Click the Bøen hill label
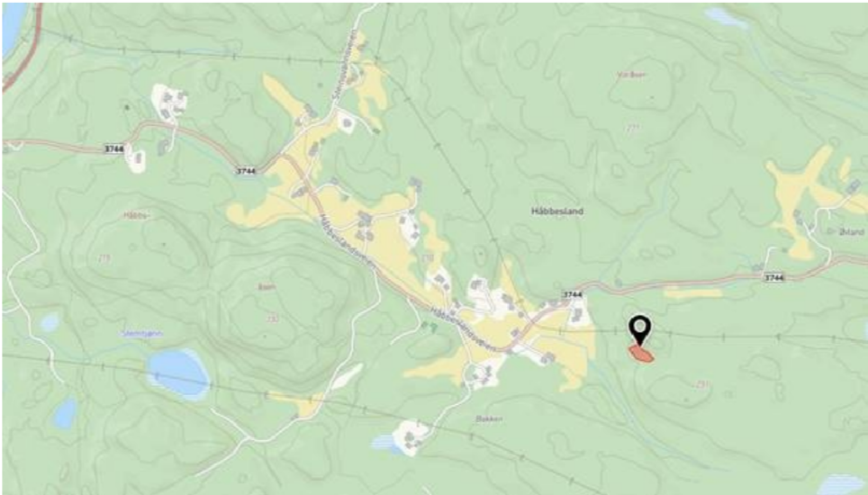The width and height of the screenshot is (868, 495). tap(267, 287)
